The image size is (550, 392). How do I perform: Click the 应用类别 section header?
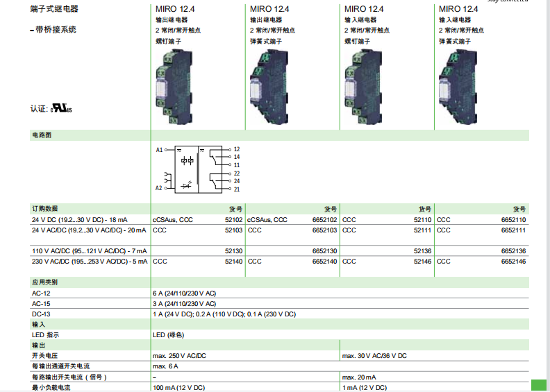click(x=45, y=282)
